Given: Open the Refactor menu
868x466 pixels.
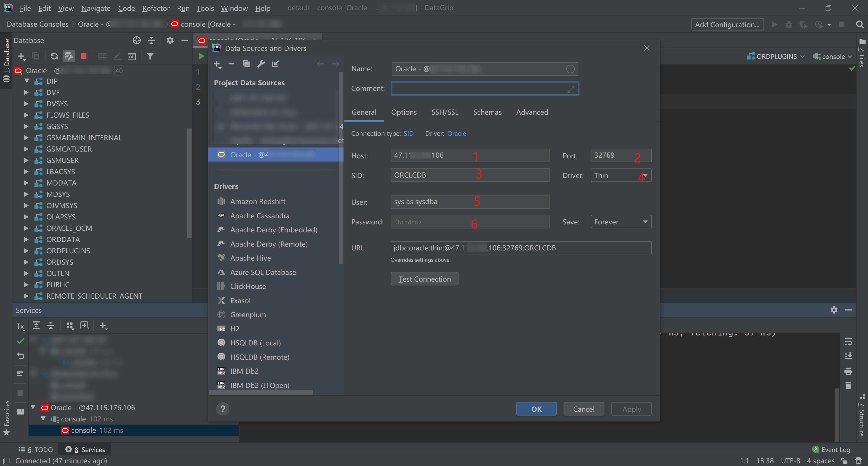Looking at the screenshot, I should coord(156,8).
